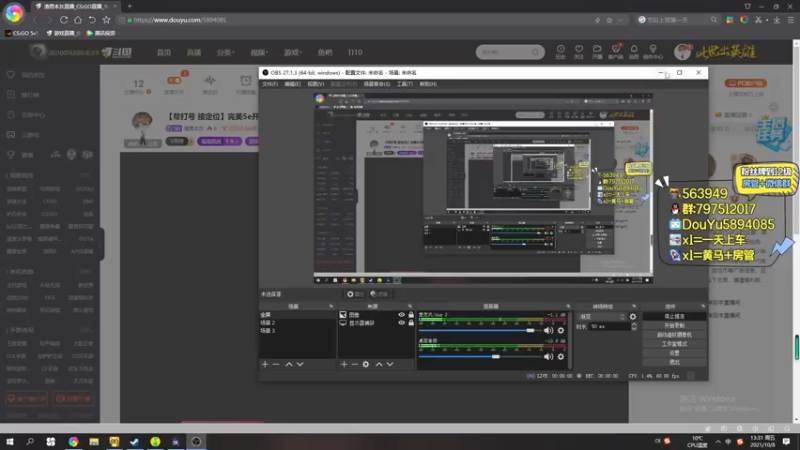This screenshot has width=800, height=450.
Task: Open scene transition type dropdown
Action: [602, 317]
